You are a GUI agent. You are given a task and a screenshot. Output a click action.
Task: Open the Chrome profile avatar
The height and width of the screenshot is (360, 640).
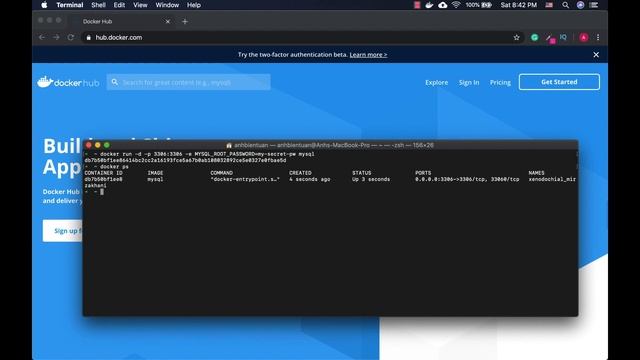pos(584,37)
